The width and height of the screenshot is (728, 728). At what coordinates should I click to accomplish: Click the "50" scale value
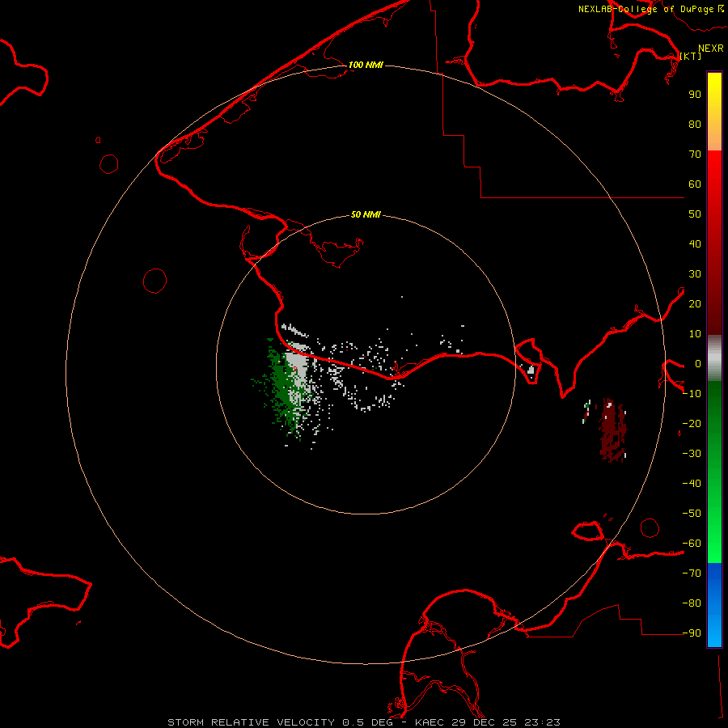(x=695, y=214)
